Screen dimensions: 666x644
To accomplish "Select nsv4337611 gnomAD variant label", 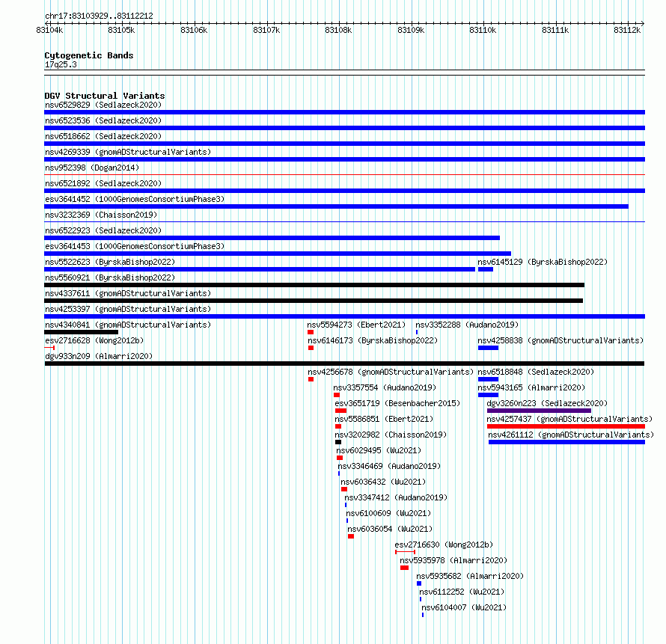I will [x=128, y=293].
